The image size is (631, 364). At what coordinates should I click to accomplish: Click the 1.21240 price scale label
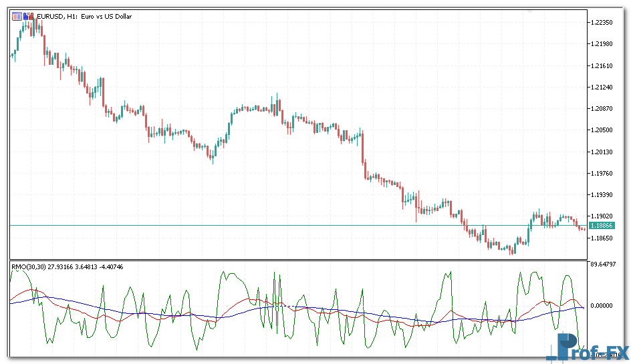[602, 87]
